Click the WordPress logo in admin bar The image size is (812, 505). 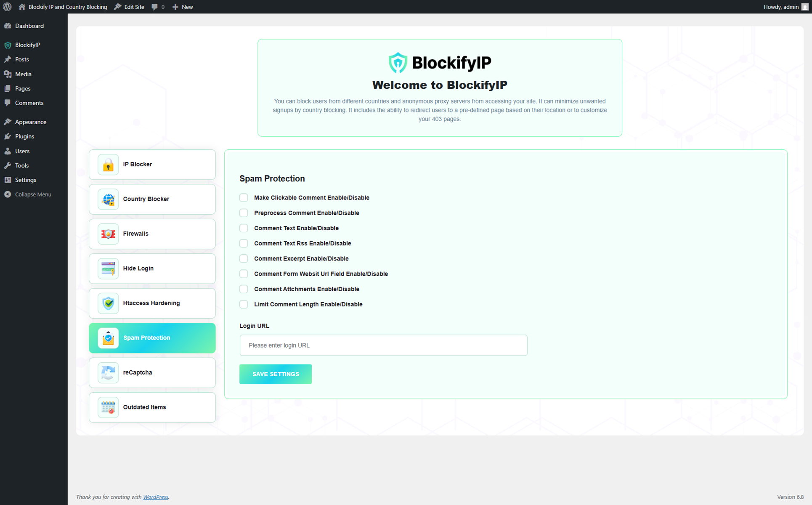coord(7,7)
